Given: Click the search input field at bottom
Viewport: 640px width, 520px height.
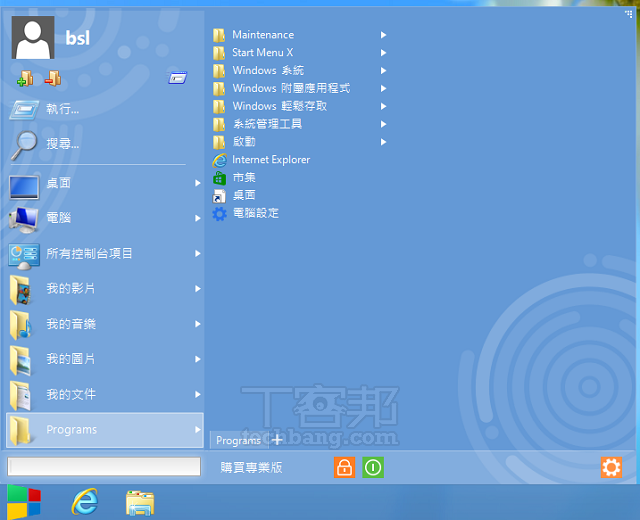Looking at the screenshot, I should pyautogui.click(x=104, y=467).
